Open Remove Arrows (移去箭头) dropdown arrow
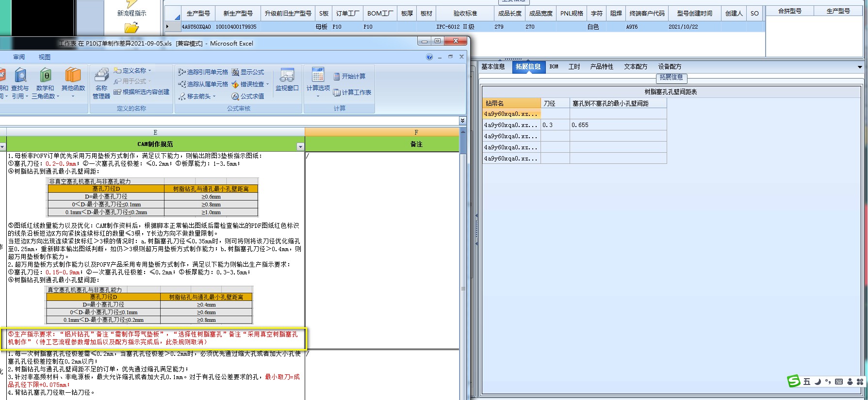This screenshot has width=868, height=400. coord(214,96)
